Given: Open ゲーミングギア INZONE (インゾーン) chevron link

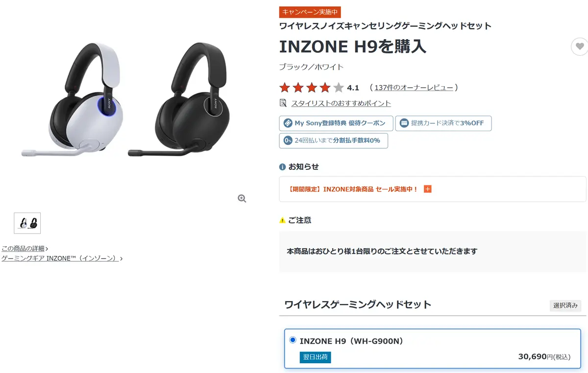Looking at the screenshot, I should tap(62, 258).
